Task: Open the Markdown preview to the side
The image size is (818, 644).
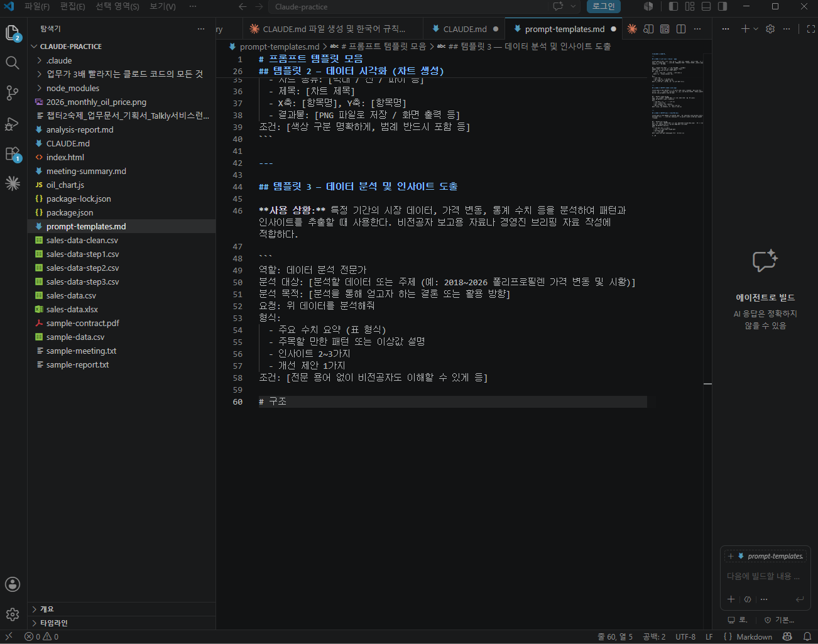Action: coord(648,29)
